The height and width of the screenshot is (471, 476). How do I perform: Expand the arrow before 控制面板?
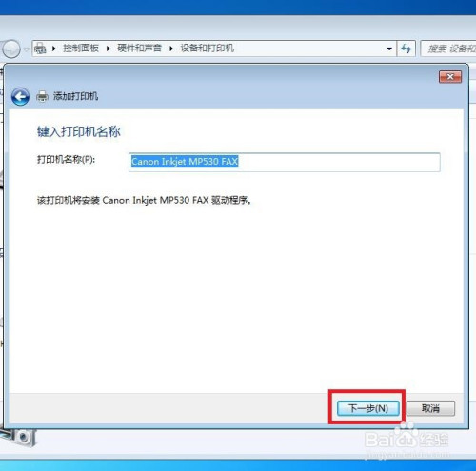pyautogui.click(x=54, y=49)
